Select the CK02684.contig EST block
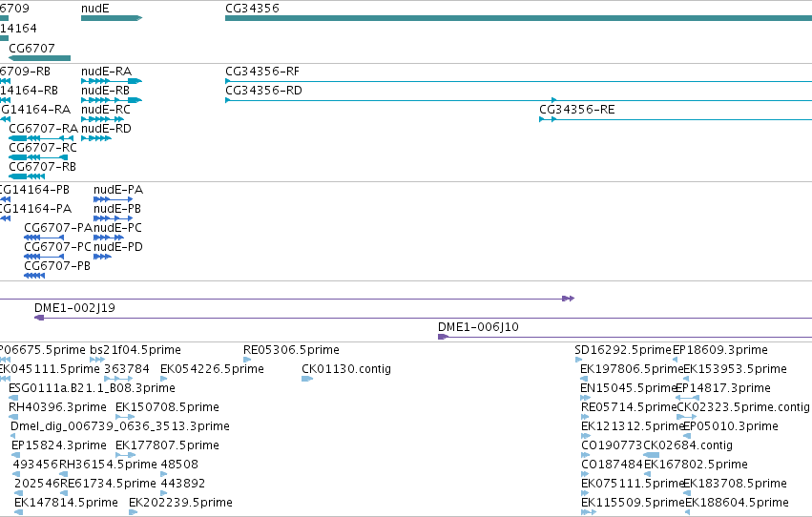812x517 pixels. (x=652, y=455)
